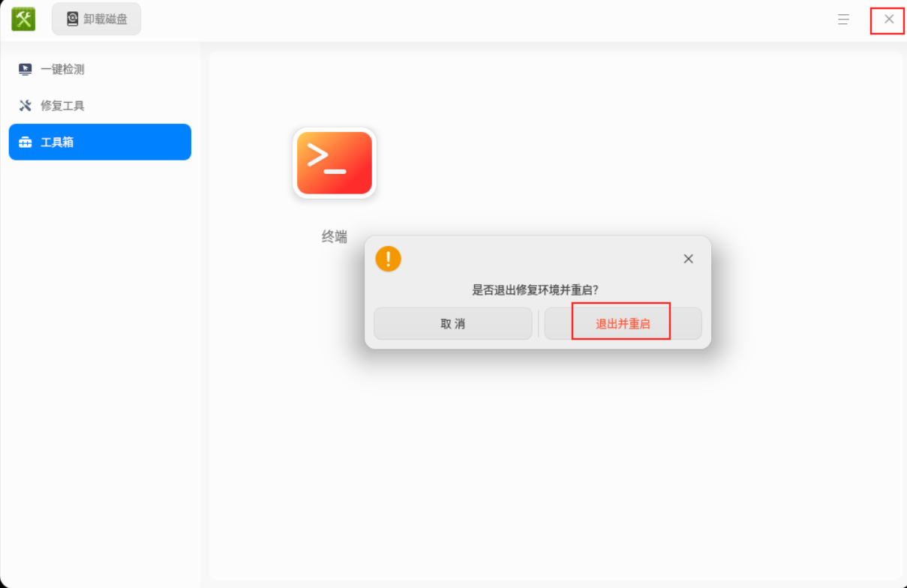Click 取消 to cancel the restart
This screenshot has height=588, width=907.
453,324
